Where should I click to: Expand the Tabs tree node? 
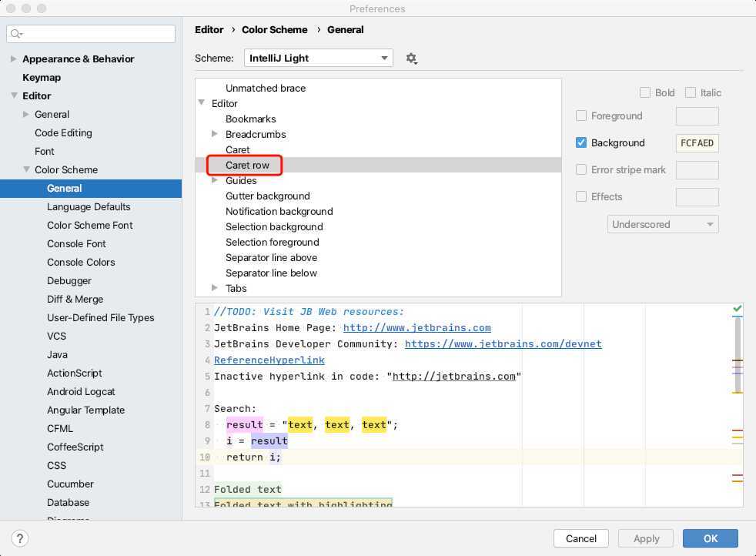215,288
